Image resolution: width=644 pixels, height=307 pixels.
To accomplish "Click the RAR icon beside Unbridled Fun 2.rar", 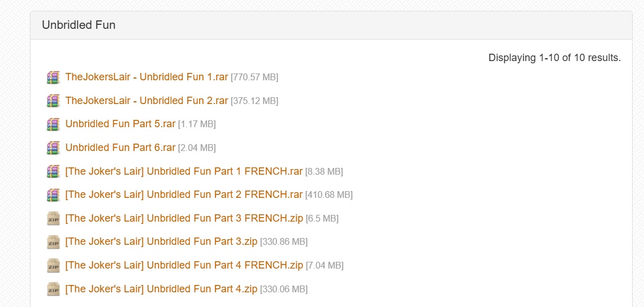I will (53, 101).
